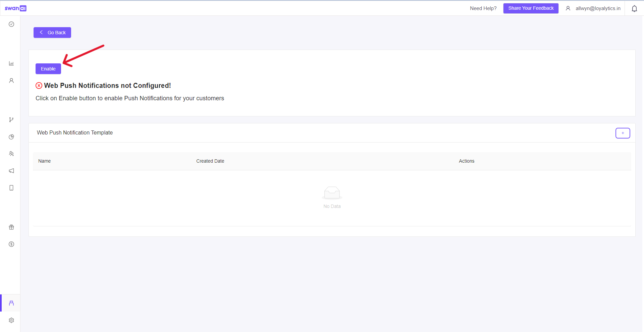Enable Web Push Notifications
The image size is (644, 332).
click(x=48, y=69)
